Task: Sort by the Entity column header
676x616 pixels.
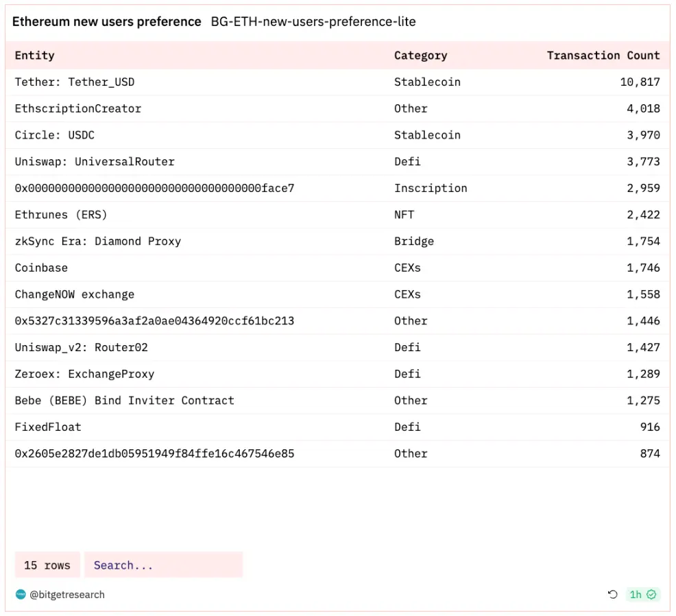Action: 35,56
